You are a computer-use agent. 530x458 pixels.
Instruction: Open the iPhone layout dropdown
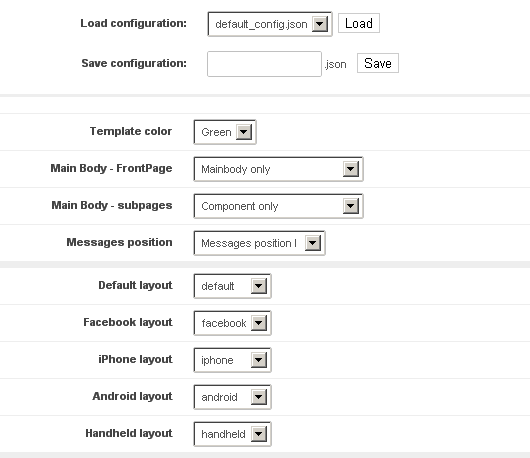point(232,360)
